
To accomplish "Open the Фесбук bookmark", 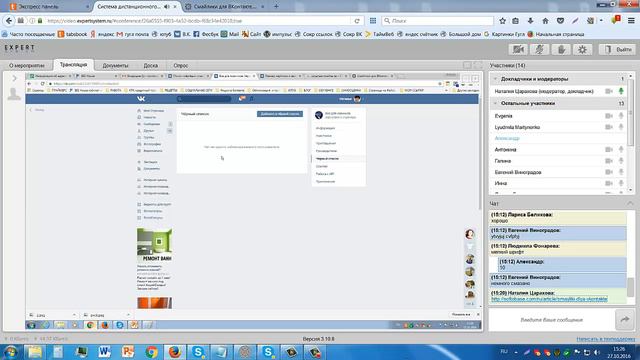I will click(207, 34).
